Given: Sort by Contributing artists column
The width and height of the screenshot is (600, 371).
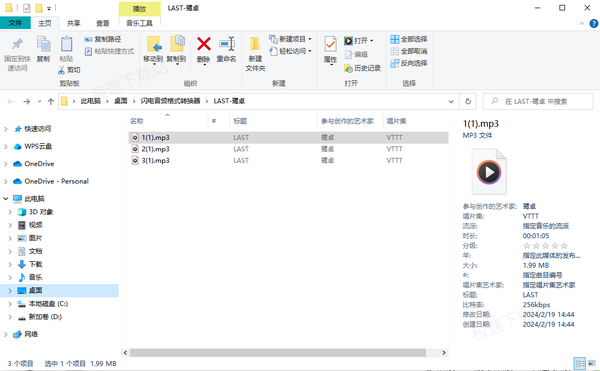Looking at the screenshot, I should [350, 121].
